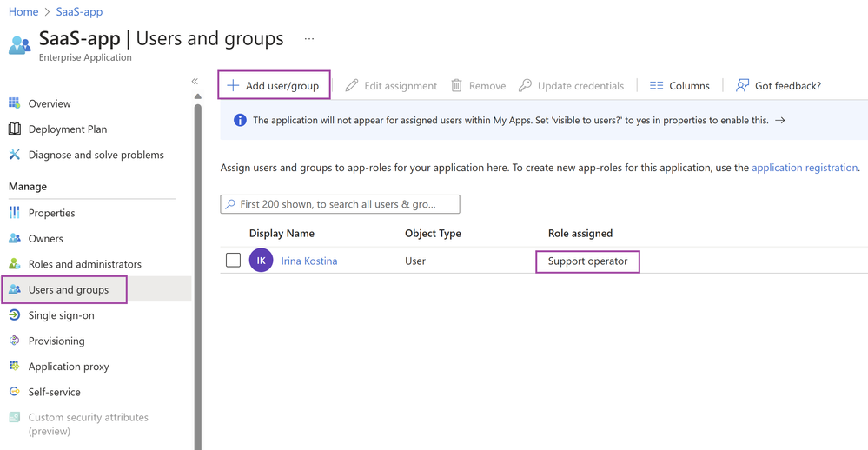The width and height of the screenshot is (868, 450).
Task: Click the Enterprise Application header icon
Action: 20,45
